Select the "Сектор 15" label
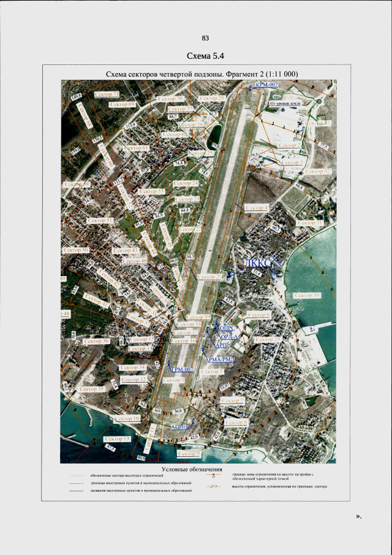The image size is (392, 555). pyautogui.click(x=141, y=339)
